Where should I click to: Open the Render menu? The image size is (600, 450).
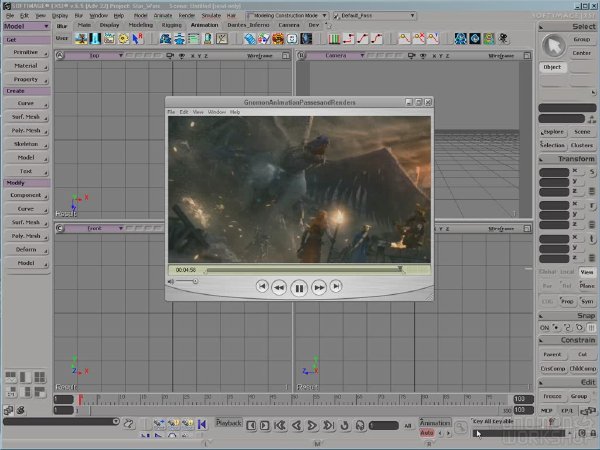click(187, 16)
